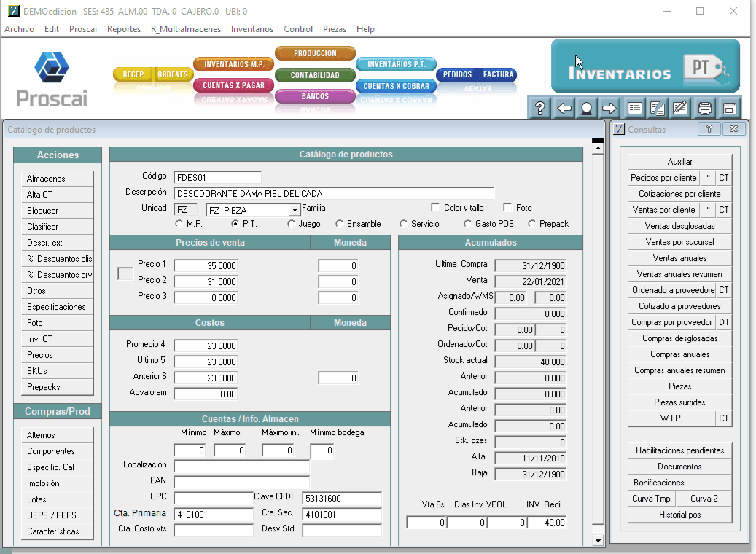Click the window layout toolbar icon
Screen dimensions: 756x554
click(x=730, y=108)
